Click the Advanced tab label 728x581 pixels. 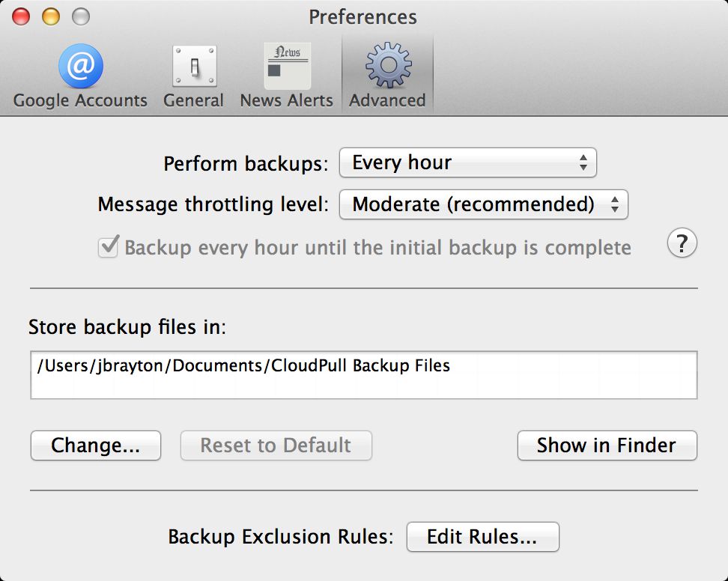click(387, 100)
